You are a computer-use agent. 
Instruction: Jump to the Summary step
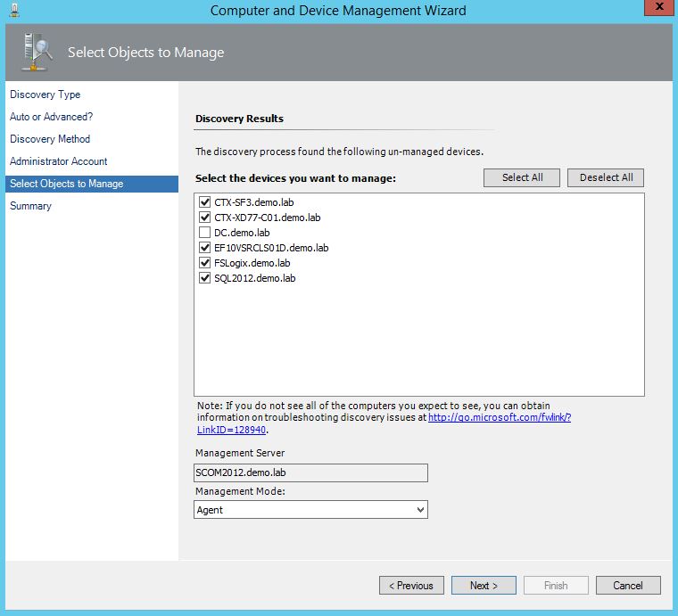(x=31, y=206)
